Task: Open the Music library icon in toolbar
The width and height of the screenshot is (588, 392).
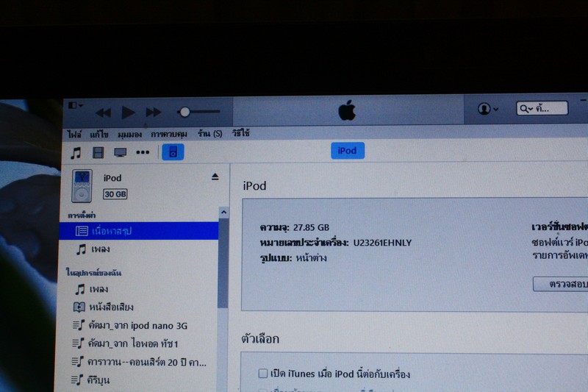Action: pyautogui.click(x=76, y=152)
